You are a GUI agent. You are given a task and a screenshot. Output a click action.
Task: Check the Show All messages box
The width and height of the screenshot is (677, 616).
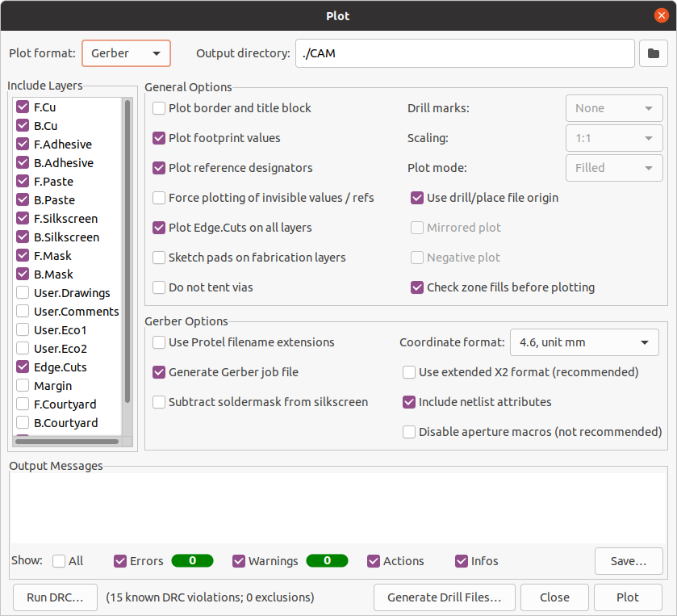(x=60, y=561)
